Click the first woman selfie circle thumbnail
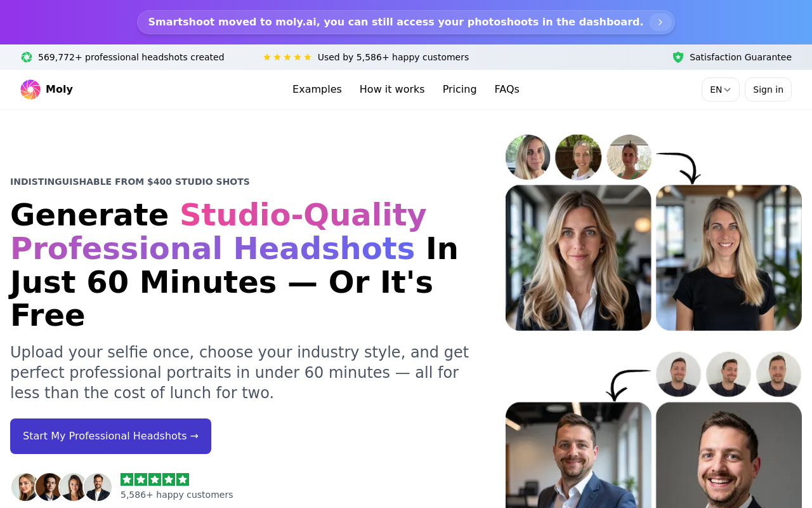The image size is (812, 508). coord(528,157)
